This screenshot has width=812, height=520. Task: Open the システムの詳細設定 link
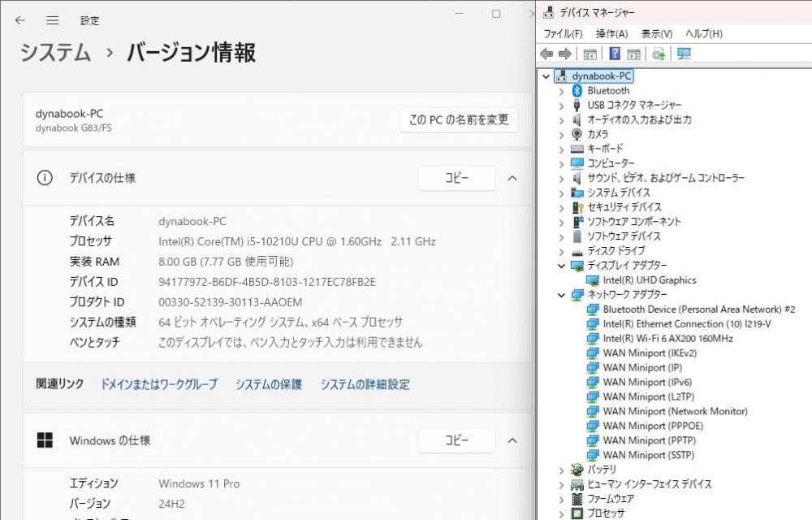365,384
